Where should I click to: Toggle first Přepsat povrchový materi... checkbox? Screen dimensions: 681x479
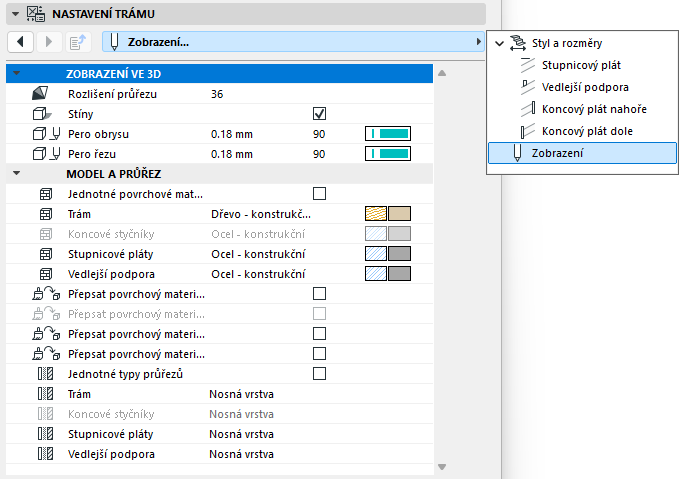click(x=319, y=294)
